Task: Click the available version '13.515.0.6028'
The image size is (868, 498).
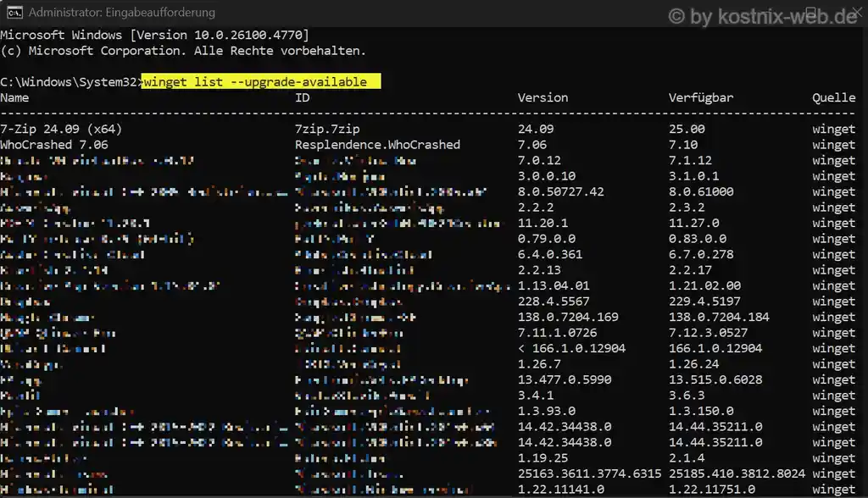Action: (715, 379)
